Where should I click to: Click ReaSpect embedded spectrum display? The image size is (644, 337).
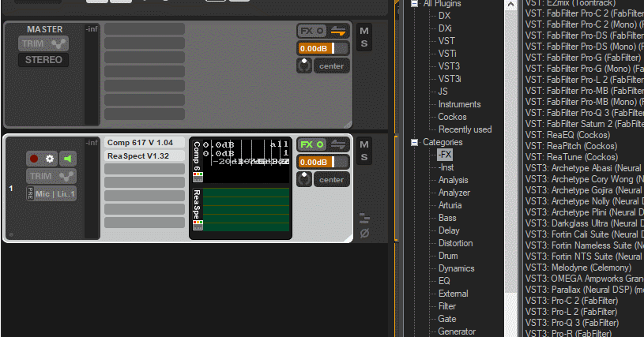click(246, 209)
